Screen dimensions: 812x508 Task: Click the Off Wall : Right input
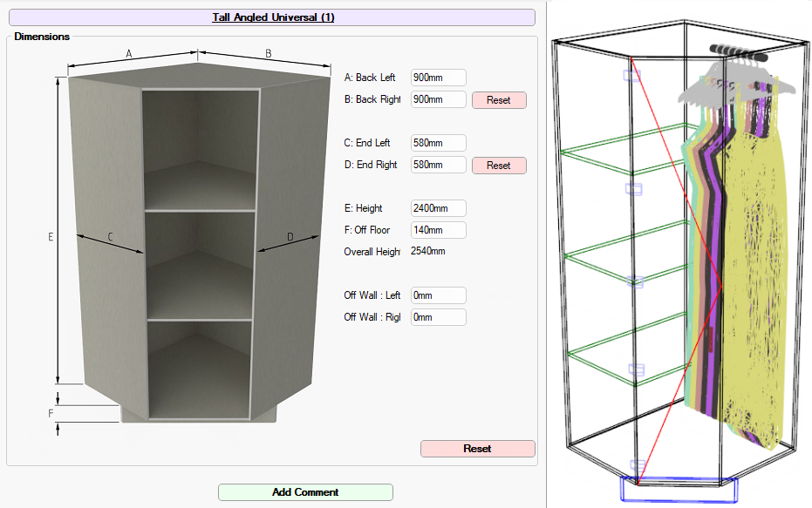tap(438, 317)
